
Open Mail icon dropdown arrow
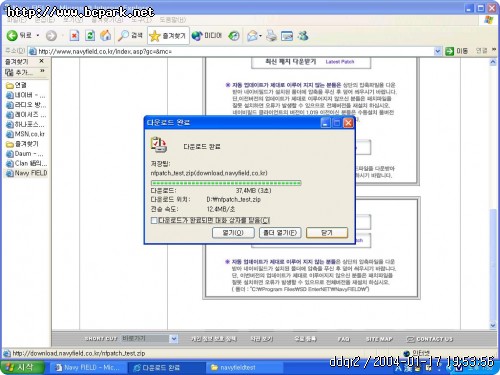click(260, 36)
